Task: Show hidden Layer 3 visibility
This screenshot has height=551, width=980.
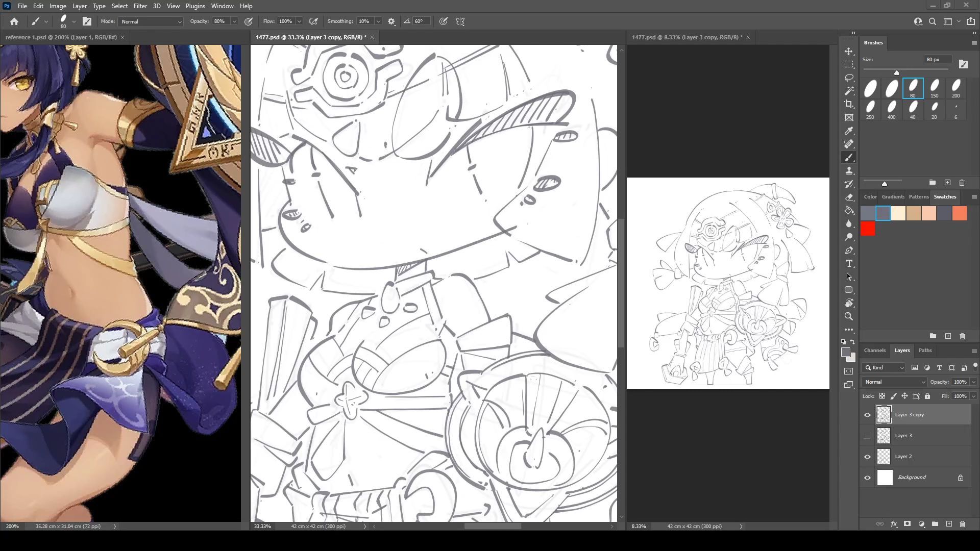Action: pyautogui.click(x=867, y=436)
